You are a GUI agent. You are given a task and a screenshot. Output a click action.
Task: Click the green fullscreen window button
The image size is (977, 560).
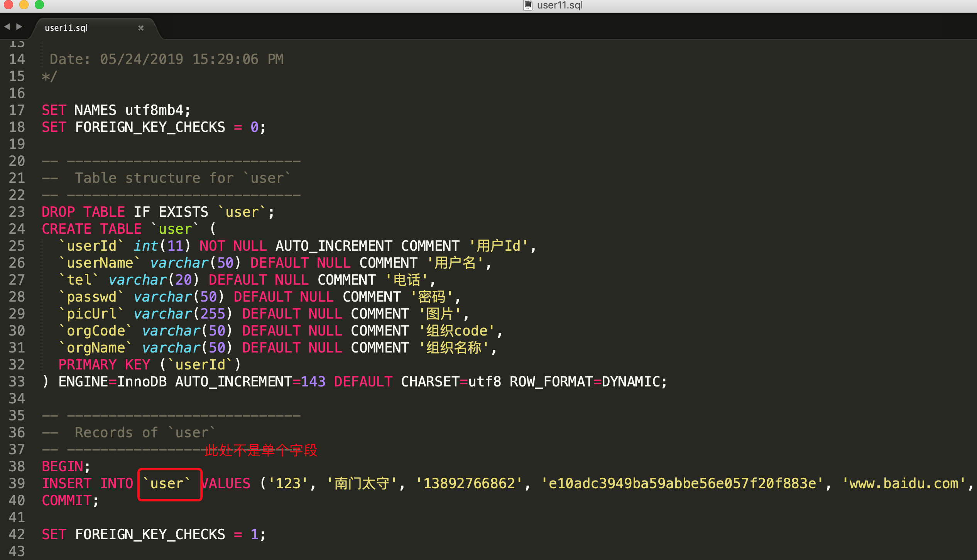(39, 5)
